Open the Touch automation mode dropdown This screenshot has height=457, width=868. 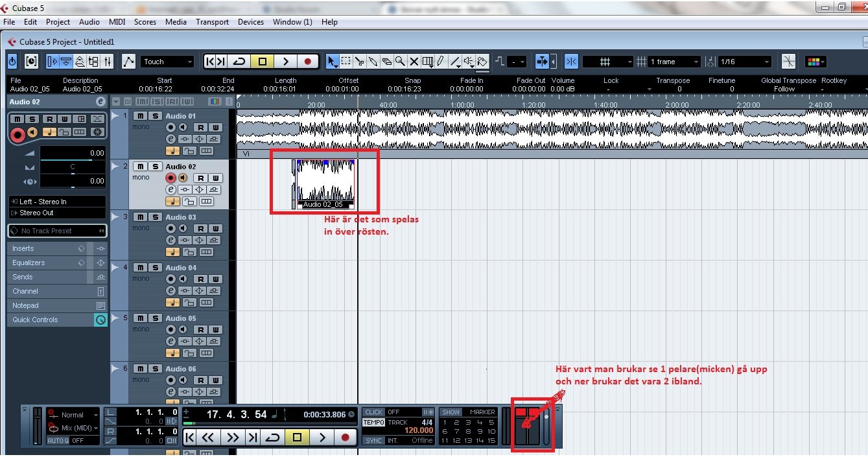[x=167, y=62]
